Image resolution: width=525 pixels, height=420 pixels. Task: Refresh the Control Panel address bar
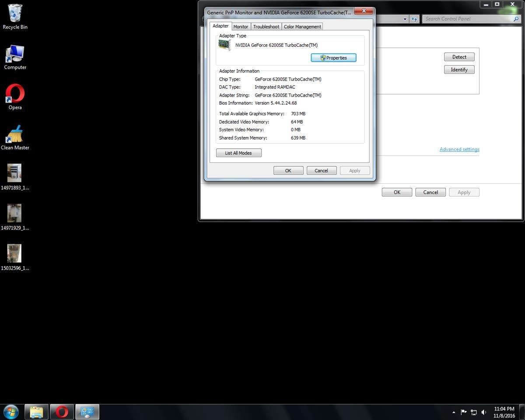(414, 19)
